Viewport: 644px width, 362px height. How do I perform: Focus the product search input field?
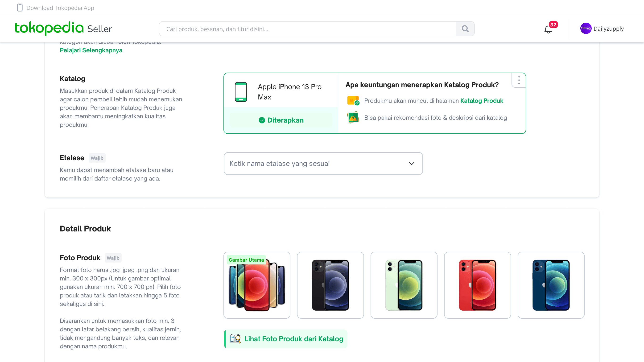(x=307, y=29)
